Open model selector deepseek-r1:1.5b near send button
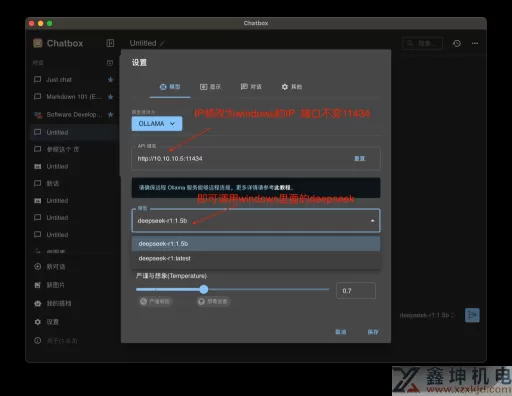The height and width of the screenshot is (396, 512). click(427, 315)
